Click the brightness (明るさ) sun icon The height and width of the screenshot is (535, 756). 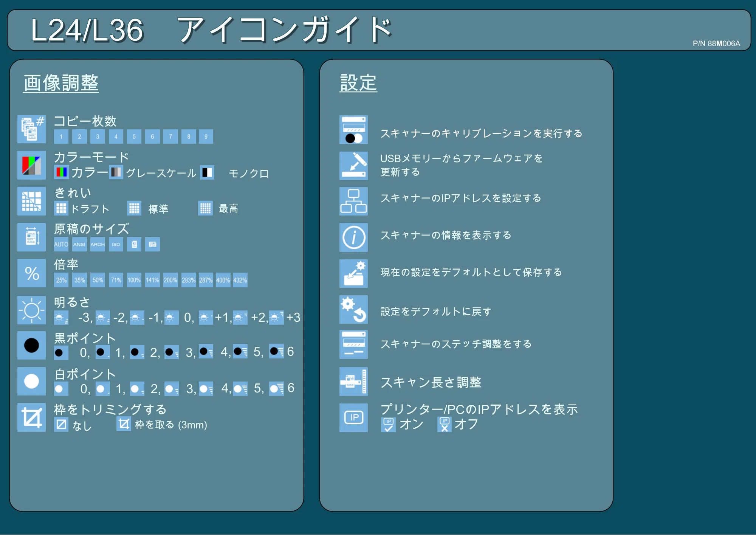click(31, 310)
